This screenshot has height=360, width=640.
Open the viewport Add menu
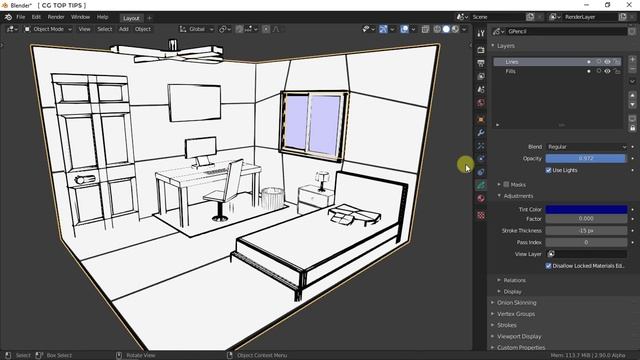(x=124, y=29)
